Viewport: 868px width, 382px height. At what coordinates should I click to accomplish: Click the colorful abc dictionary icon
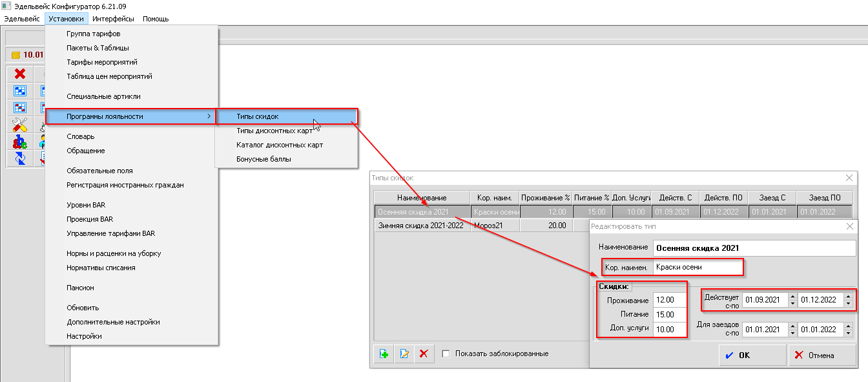pyautogui.click(x=20, y=142)
